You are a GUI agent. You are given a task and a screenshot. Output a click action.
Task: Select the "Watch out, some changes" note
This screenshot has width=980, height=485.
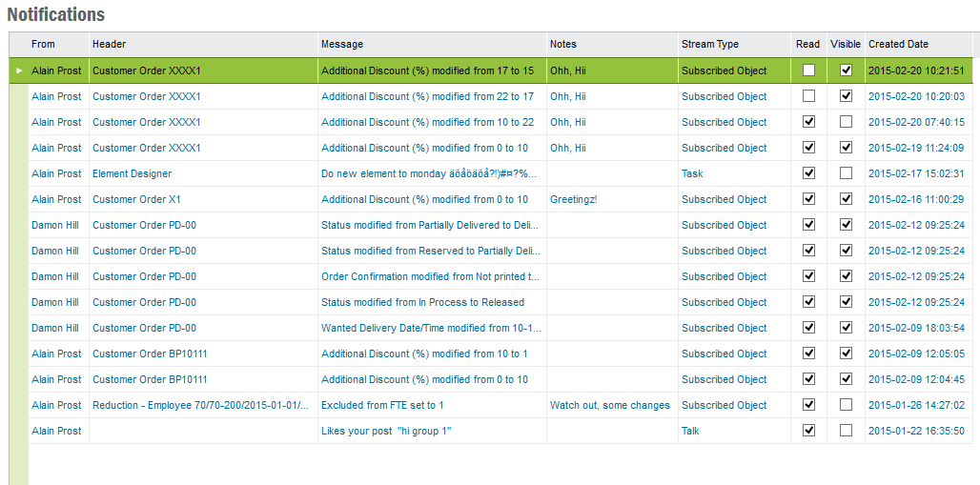[609, 405]
